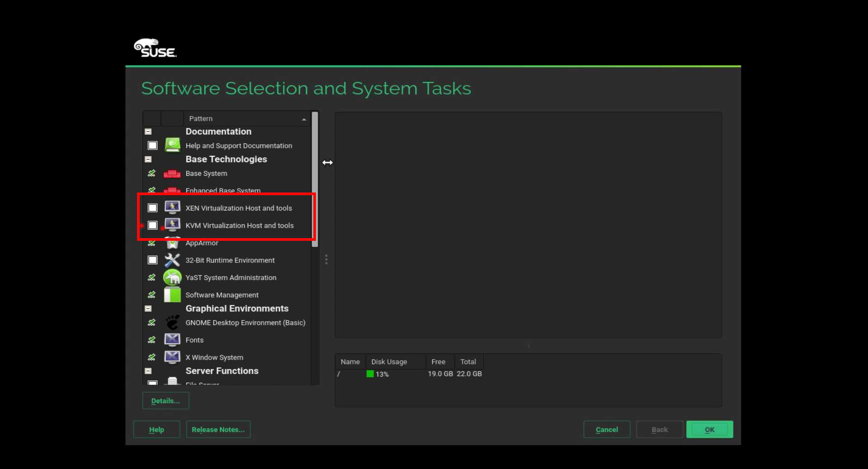Click the Free column header
868x469 pixels.
[x=440, y=361]
